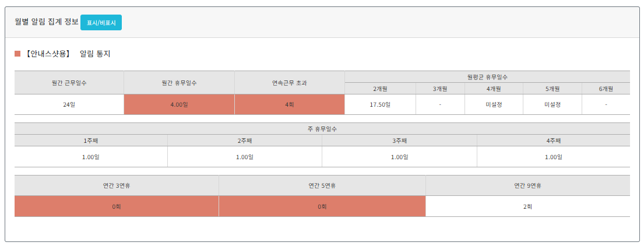
Task: Select the highlighted 4.00일 cell
Action: pyautogui.click(x=179, y=104)
